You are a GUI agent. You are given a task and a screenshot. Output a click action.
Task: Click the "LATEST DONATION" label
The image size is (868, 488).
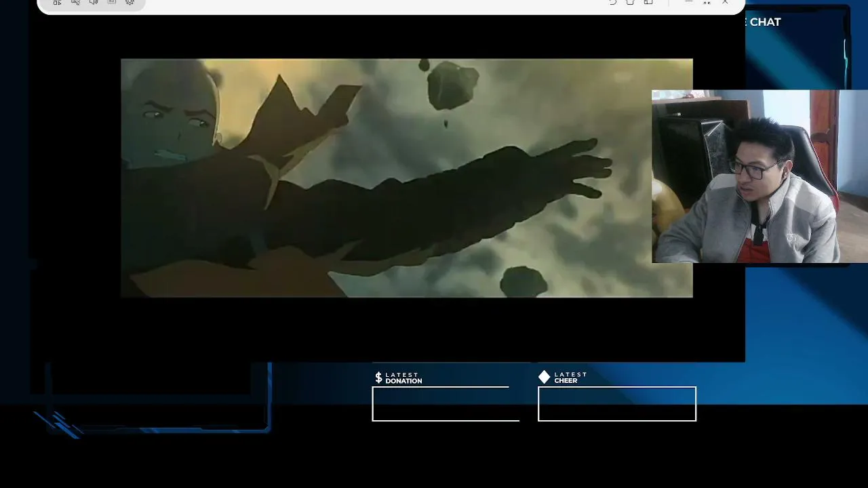(x=403, y=378)
